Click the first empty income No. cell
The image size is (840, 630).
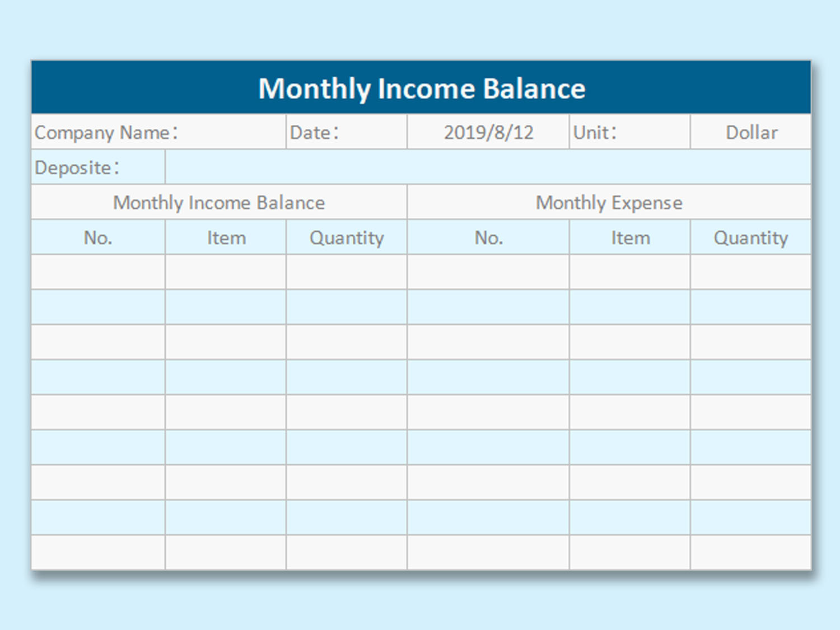98,272
